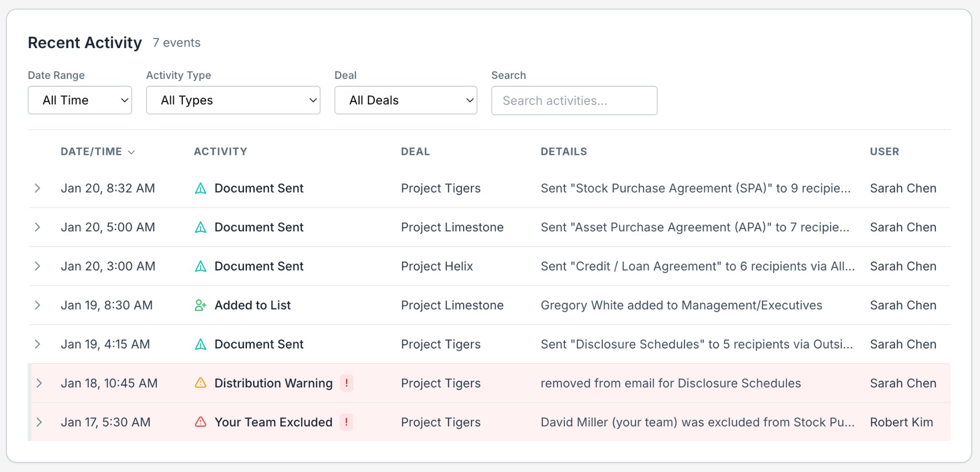Select Project Tigers in the top Deal column entry

click(441, 188)
